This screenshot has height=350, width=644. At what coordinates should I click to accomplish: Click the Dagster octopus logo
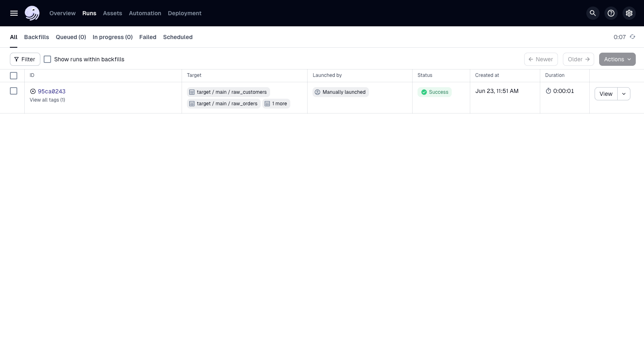(32, 13)
